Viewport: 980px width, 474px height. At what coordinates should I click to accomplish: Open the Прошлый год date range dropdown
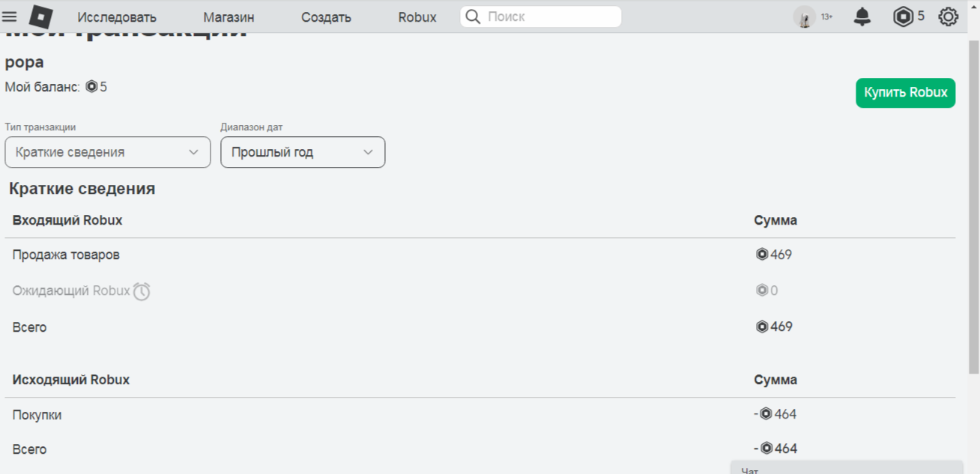(x=303, y=152)
